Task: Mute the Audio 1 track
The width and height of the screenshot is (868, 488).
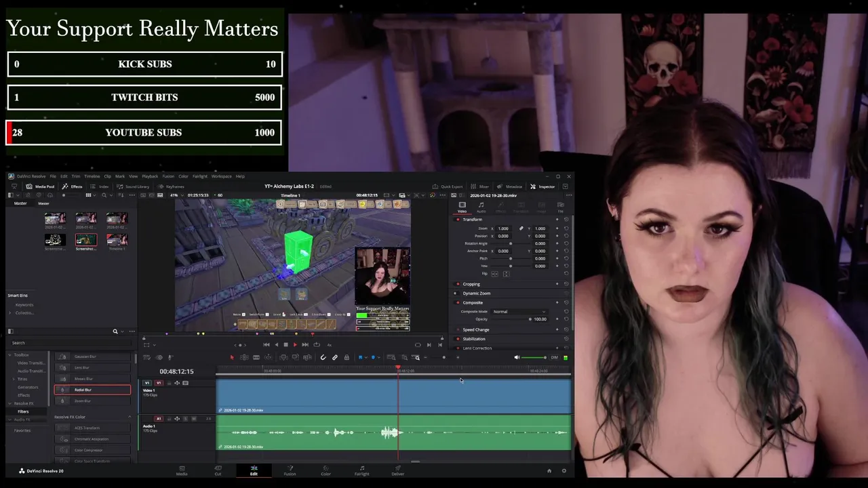Action: (194, 419)
